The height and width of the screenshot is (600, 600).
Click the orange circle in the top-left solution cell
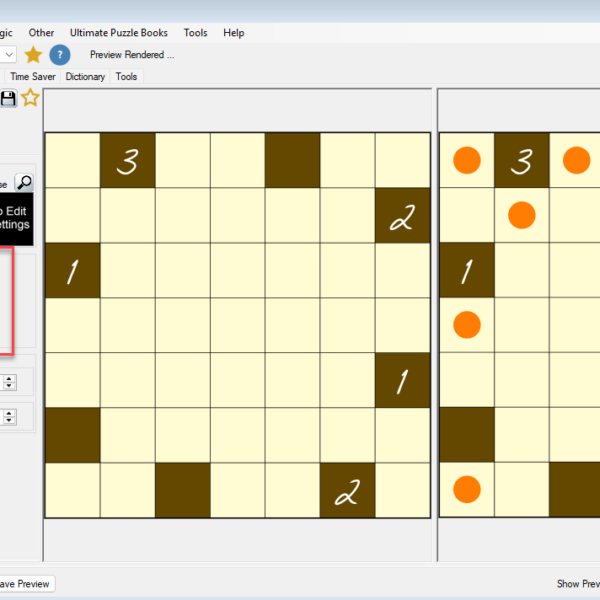point(467,160)
